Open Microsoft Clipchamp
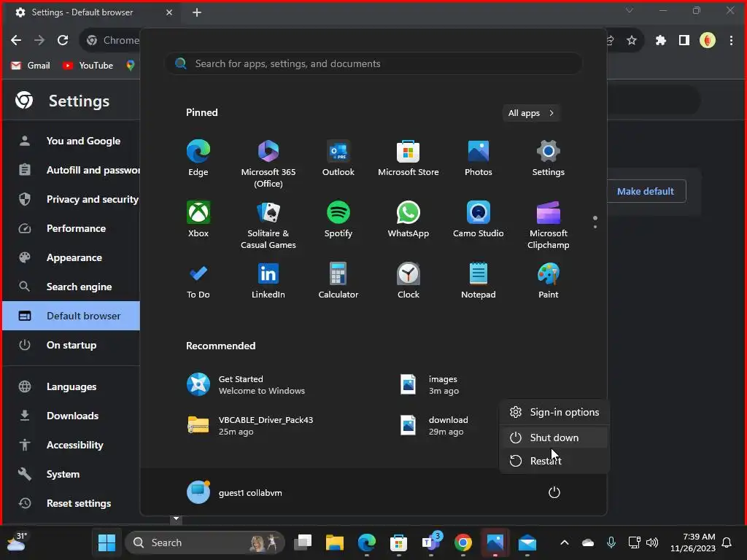747x560 pixels. (549, 225)
